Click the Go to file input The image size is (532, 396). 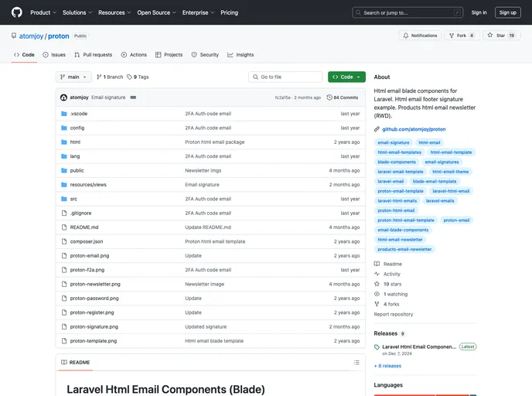[285, 77]
